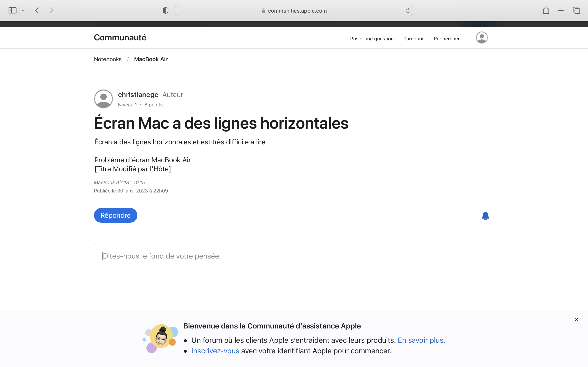Go back to previous page

(37, 10)
